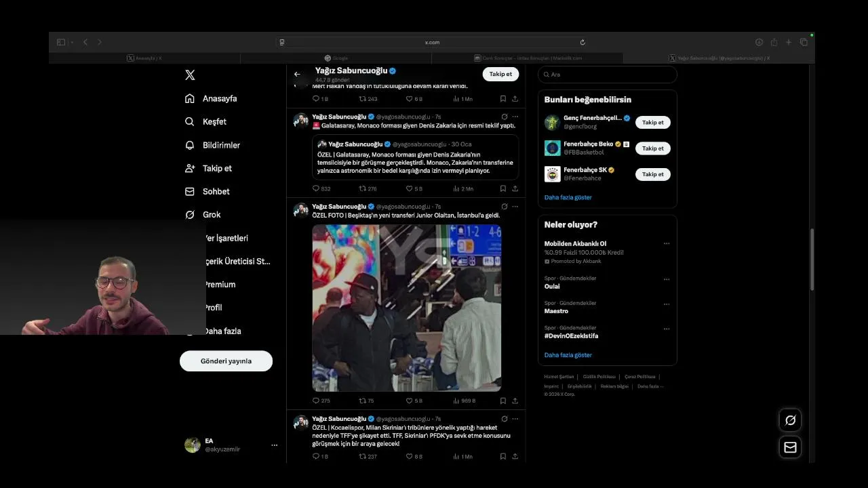Image resolution: width=868 pixels, height=488 pixels.
Task: Open more options on the Olaitan tweet
Action: [515, 206]
